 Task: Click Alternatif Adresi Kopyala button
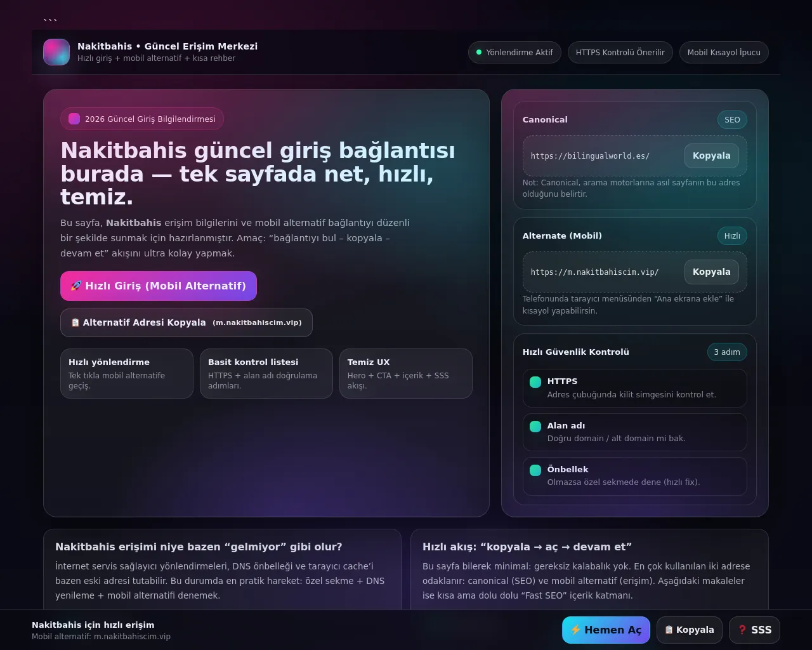click(187, 322)
